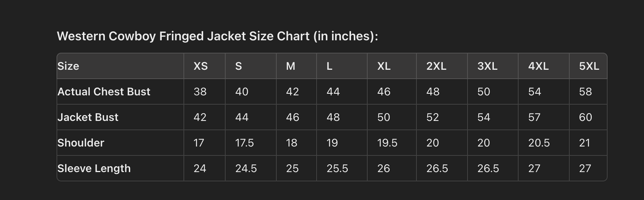Screen dimensions: 644x200
Task: Select the M size column header
Action: [291, 66]
